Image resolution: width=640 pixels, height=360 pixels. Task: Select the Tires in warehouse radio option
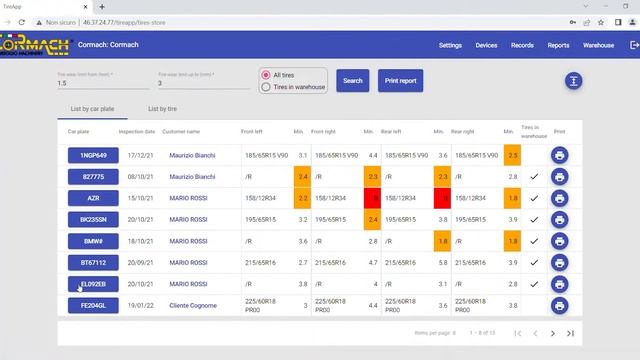pos(266,87)
